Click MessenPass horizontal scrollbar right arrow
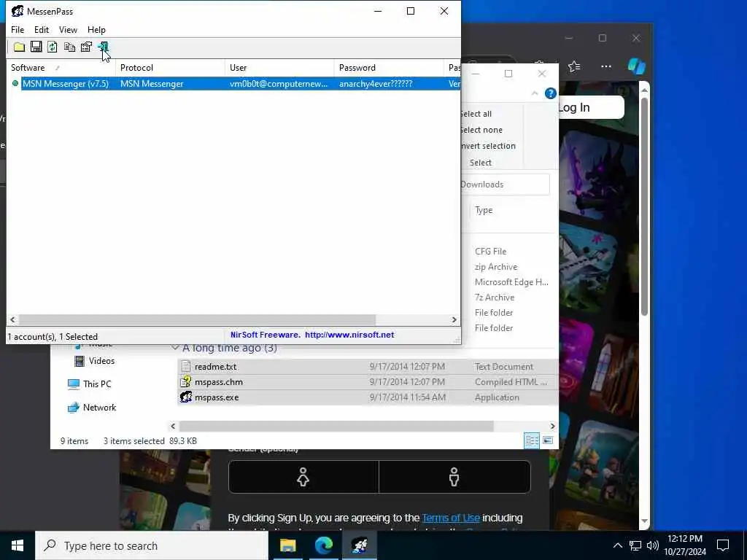 click(x=454, y=320)
